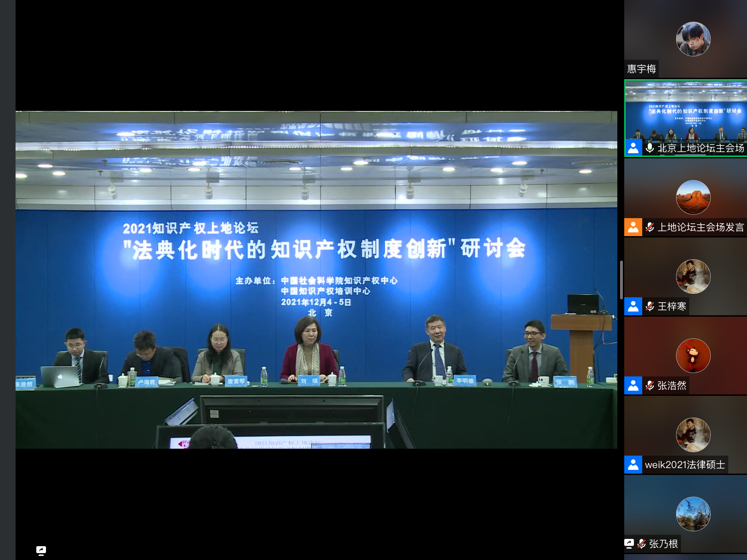
Task: Click muted microphone icon of 王梓寒
Action: coord(649,306)
